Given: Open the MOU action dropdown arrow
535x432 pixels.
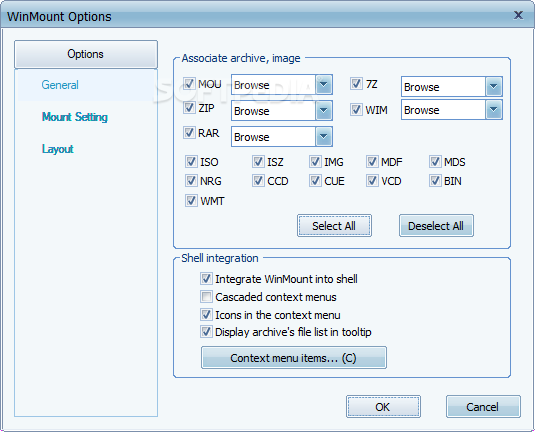Looking at the screenshot, I should coord(323,84).
